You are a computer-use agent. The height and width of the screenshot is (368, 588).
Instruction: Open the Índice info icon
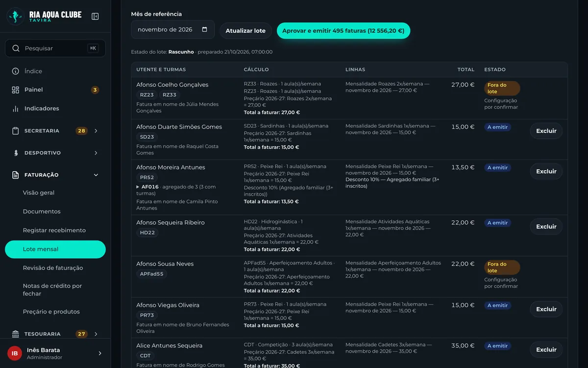click(x=15, y=71)
